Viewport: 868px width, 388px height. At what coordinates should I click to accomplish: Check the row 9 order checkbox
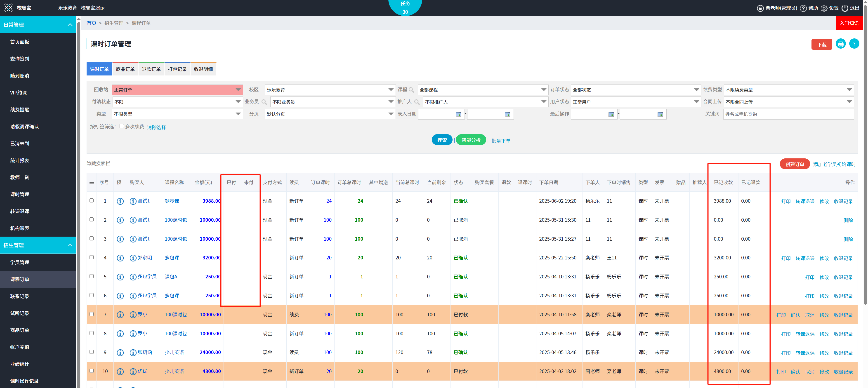click(x=91, y=352)
